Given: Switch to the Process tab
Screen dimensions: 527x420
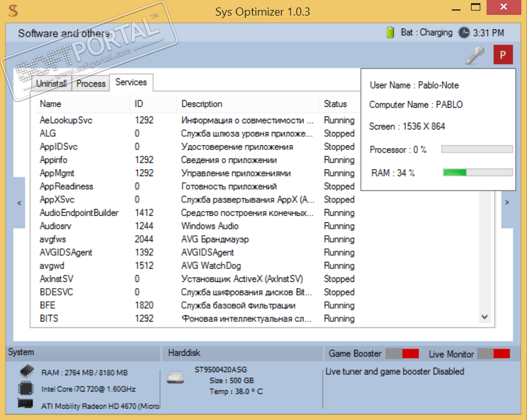Looking at the screenshot, I should pos(91,83).
